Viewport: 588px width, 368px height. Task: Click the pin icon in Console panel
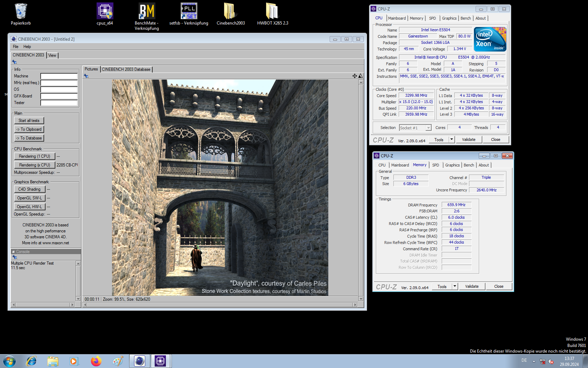[x=15, y=257]
